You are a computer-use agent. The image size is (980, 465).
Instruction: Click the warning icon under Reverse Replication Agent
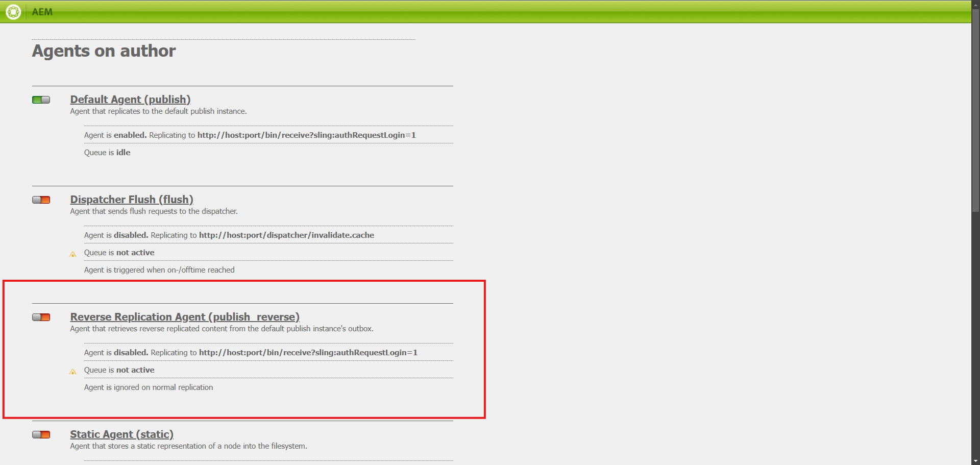click(x=73, y=371)
